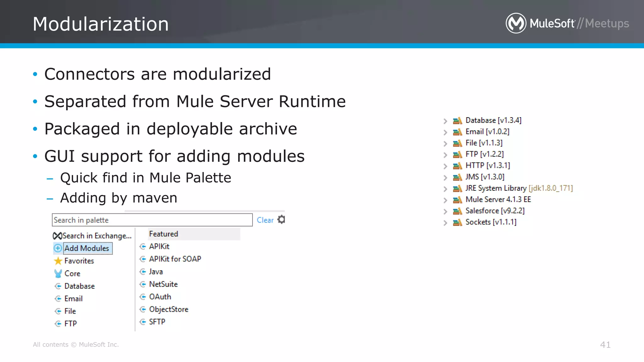Click the FTP library icon in tree
The height and width of the screenshot is (362, 644).
click(x=457, y=154)
